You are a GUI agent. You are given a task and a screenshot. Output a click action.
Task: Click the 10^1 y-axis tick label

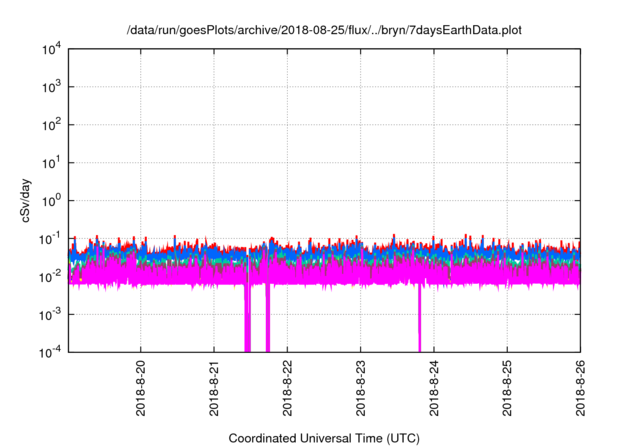52,163
